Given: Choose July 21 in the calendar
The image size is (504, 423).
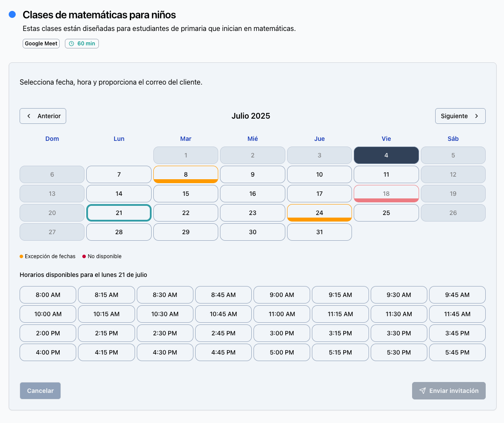Looking at the screenshot, I should (119, 213).
